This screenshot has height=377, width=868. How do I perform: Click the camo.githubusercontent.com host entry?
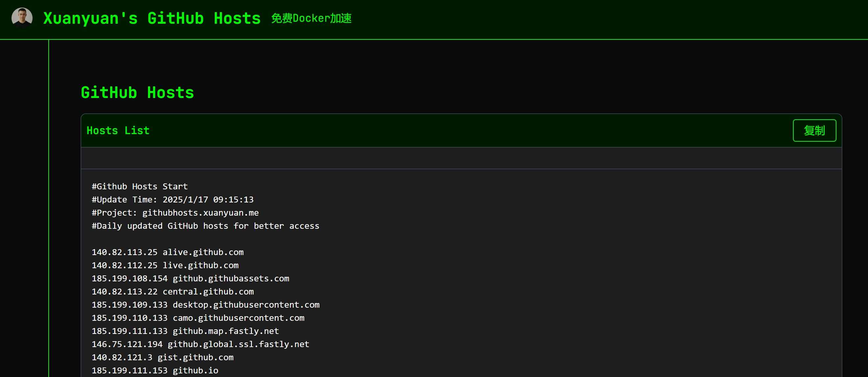(198, 318)
